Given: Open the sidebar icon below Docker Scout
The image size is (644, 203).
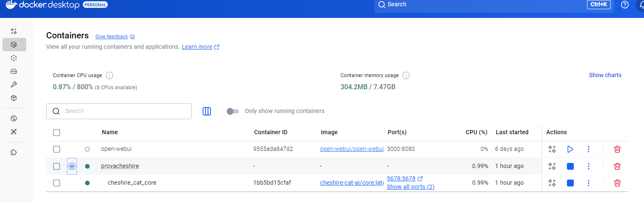Looking at the screenshot, I should (x=14, y=132).
